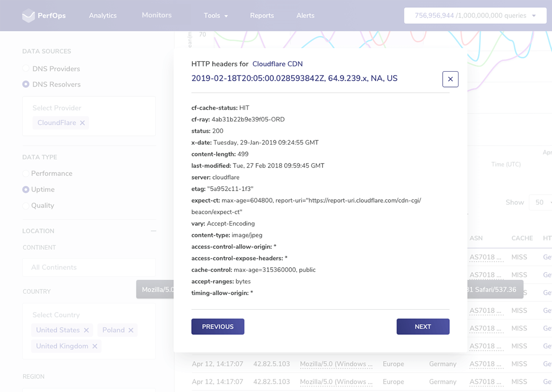Select the Quality data type

point(26,206)
